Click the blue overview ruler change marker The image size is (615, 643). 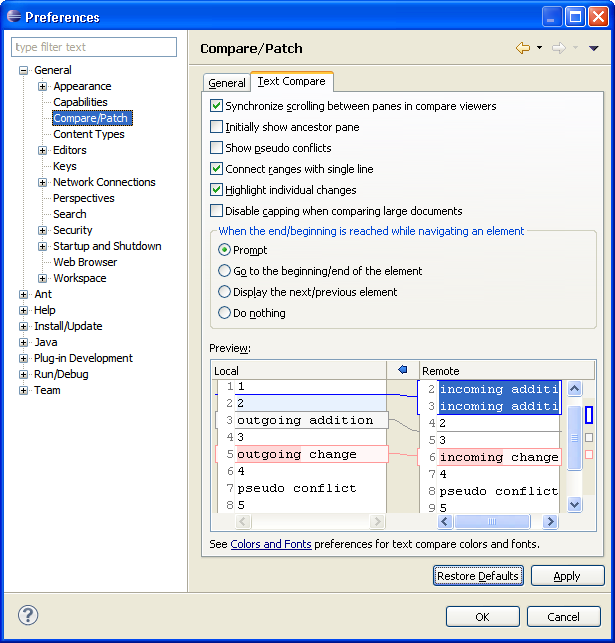(589, 415)
